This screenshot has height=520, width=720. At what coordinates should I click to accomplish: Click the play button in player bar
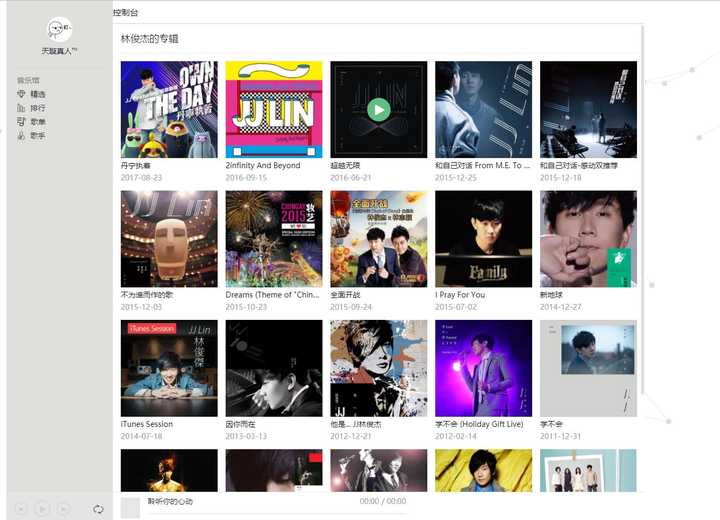tap(42, 509)
